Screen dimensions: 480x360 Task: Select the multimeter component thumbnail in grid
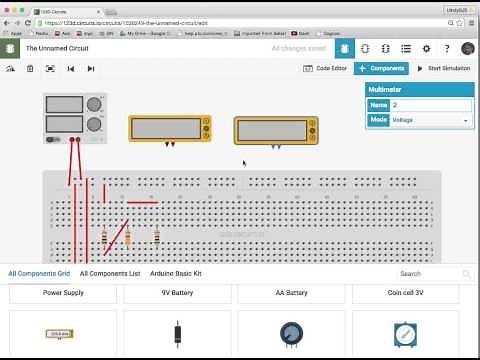60,334
